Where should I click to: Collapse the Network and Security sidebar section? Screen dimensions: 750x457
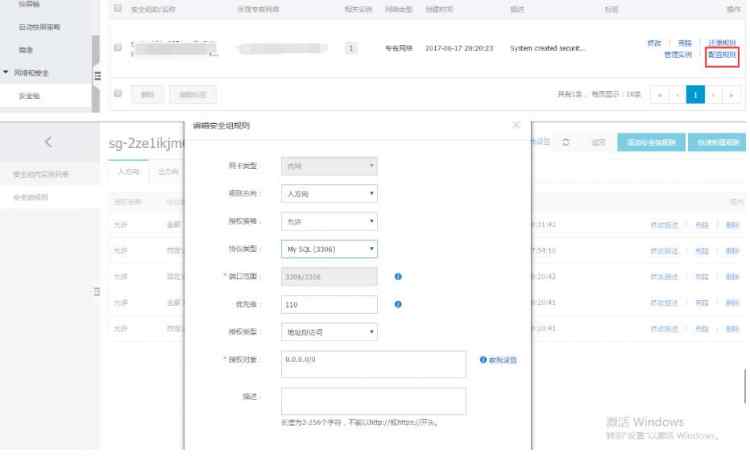[x=26, y=72]
